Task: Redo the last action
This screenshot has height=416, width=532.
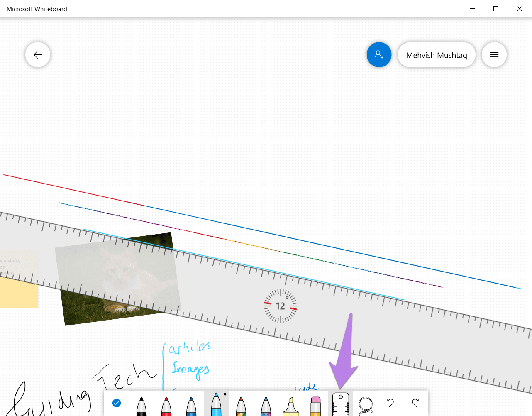Action: [x=415, y=403]
